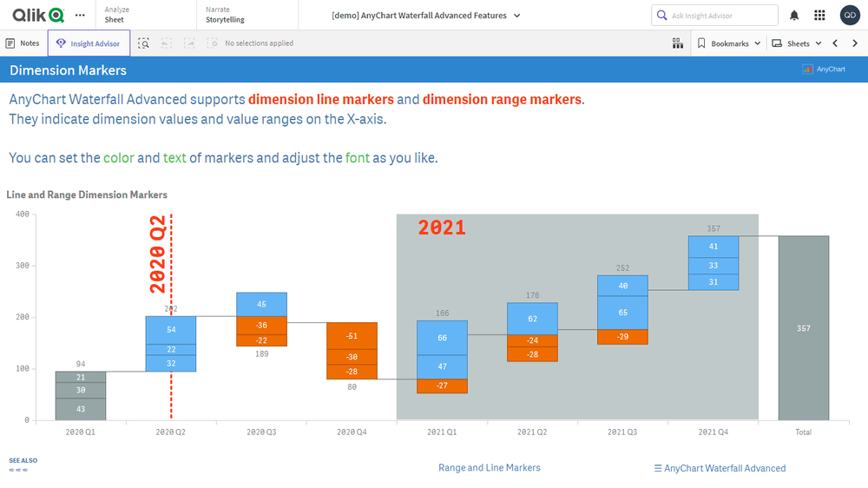The image size is (868, 488).
Task: Open the three-dot navigation menu
Action: [x=80, y=15]
